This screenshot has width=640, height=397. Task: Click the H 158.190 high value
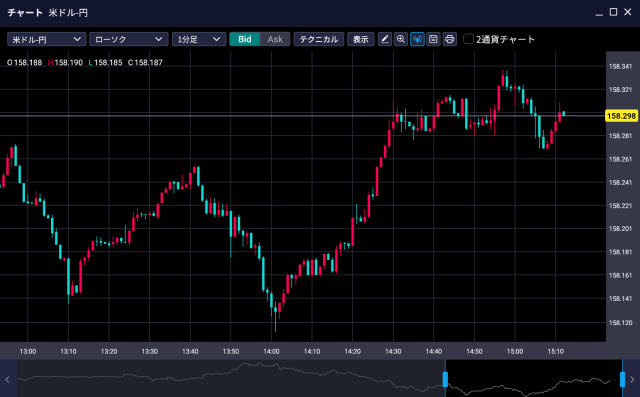tap(65, 62)
